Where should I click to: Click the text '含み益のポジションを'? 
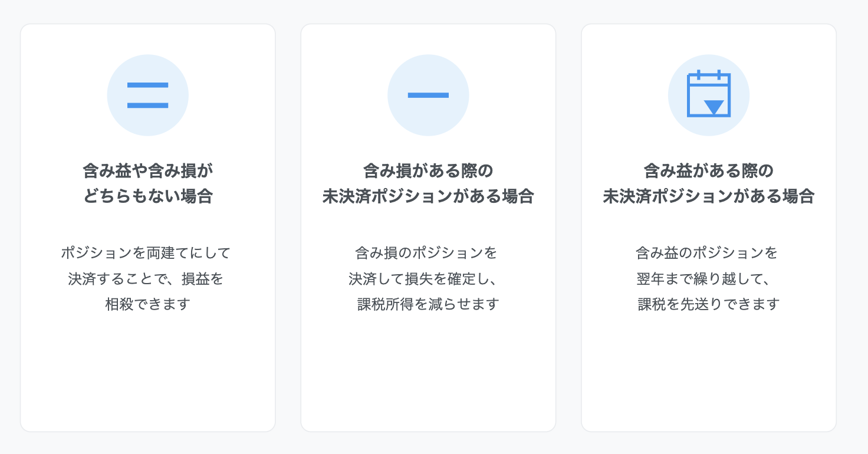pos(707,253)
